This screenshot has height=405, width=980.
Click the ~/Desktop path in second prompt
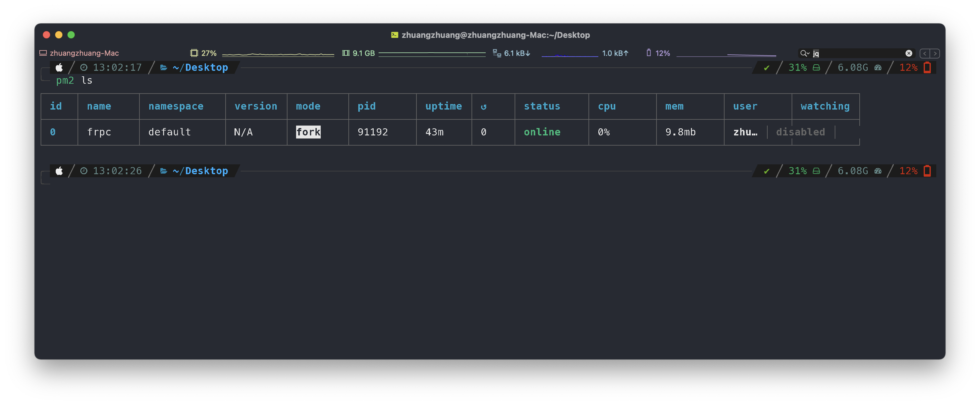(x=200, y=171)
